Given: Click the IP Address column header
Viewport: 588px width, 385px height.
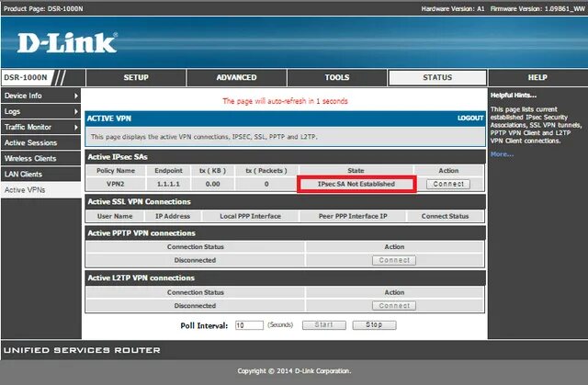Looking at the screenshot, I should coord(173,216).
